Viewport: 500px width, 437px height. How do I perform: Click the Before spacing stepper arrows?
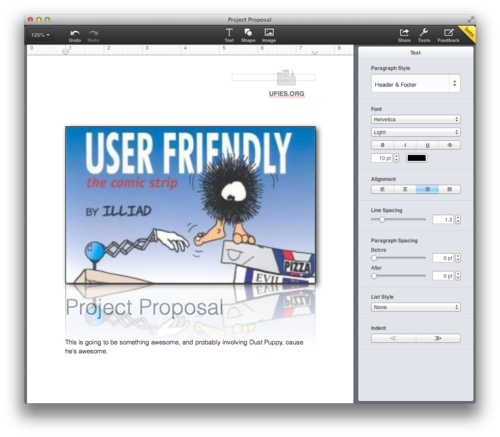click(458, 258)
